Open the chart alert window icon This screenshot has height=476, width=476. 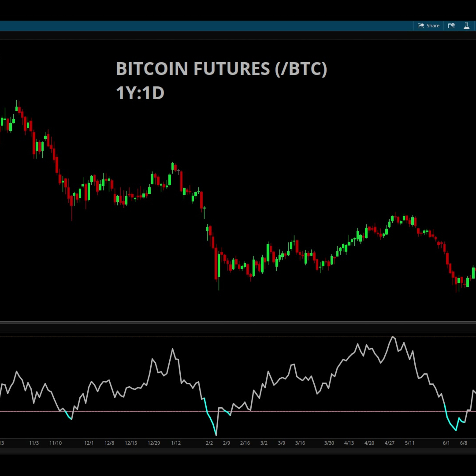[451, 26]
